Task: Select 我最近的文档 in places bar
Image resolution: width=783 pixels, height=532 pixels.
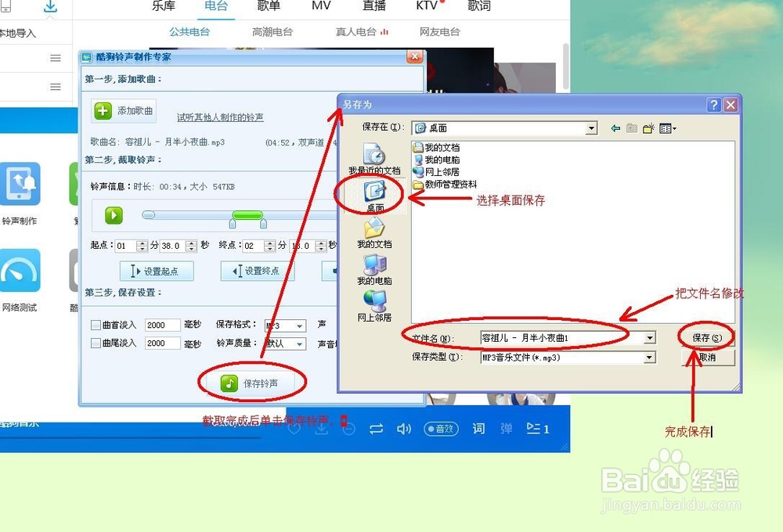Action: 374,159
